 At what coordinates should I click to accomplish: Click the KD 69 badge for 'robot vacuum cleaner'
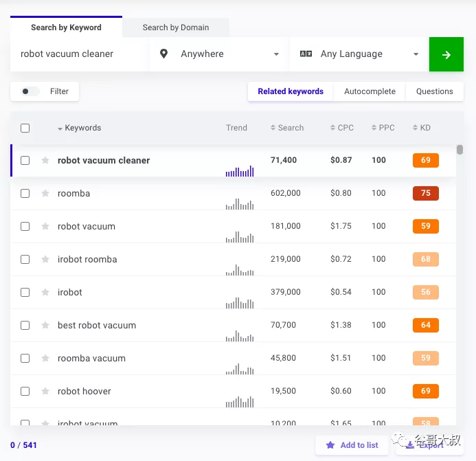pyautogui.click(x=426, y=160)
